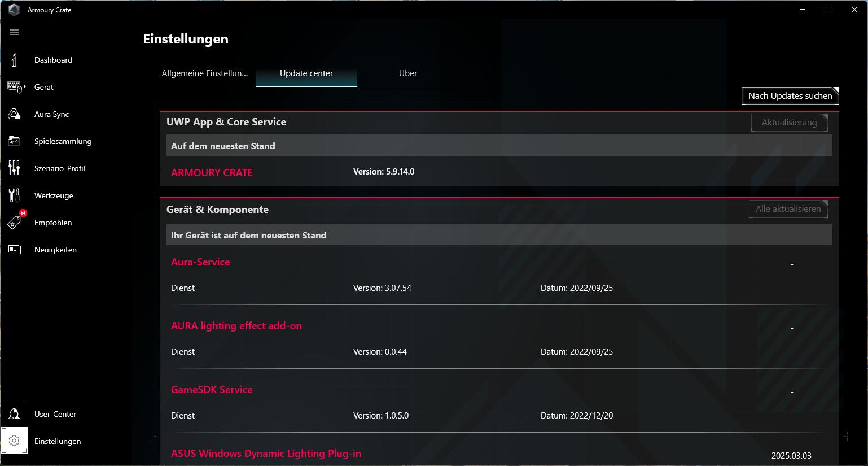Open Dashboard via its sidebar icon
Viewport: 868px width, 466px height.
coord(14,60)
